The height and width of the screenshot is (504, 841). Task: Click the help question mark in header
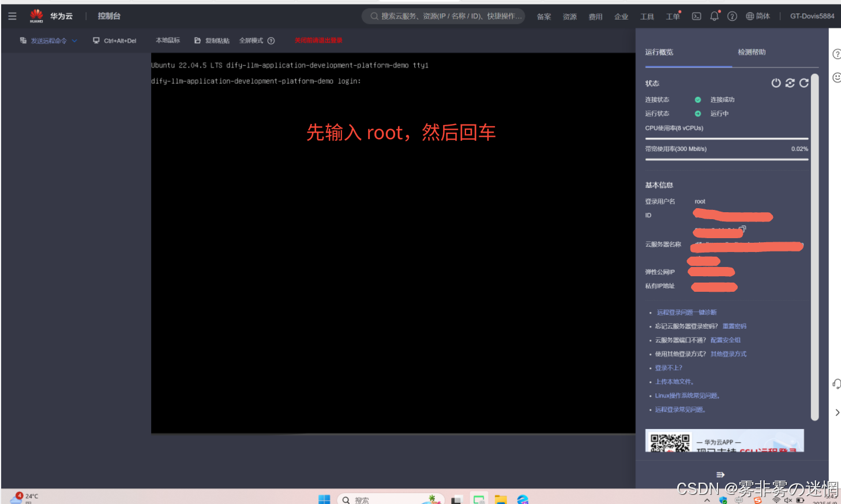tap(732, 16)
